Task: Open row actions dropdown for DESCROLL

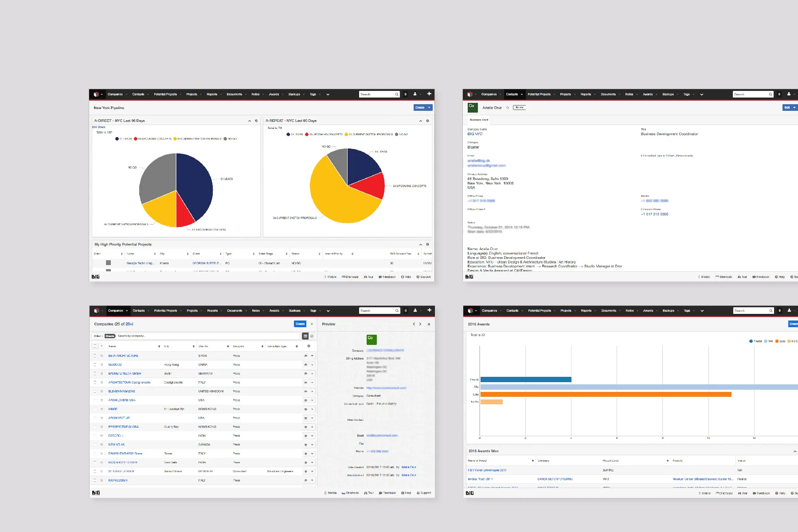Action: pos(312,435)
